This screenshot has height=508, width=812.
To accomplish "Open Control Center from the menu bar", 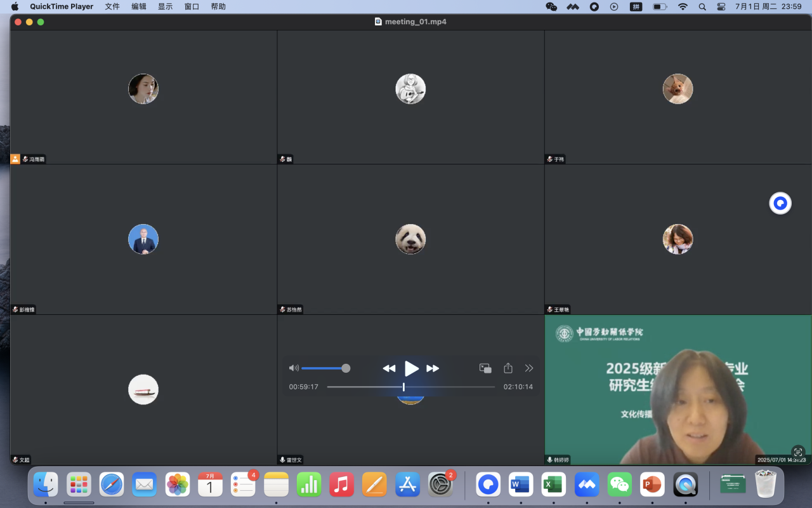I will click(721, 6).
